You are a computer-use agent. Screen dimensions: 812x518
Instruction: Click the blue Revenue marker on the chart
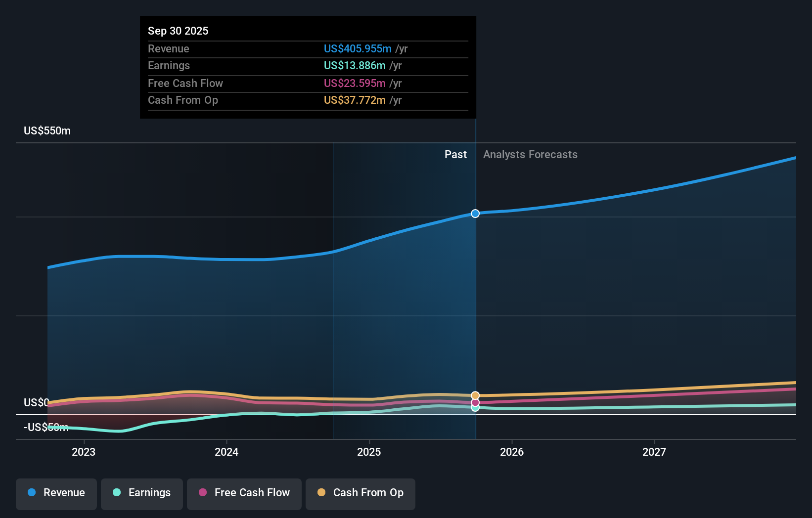click(x=475, y=214)
